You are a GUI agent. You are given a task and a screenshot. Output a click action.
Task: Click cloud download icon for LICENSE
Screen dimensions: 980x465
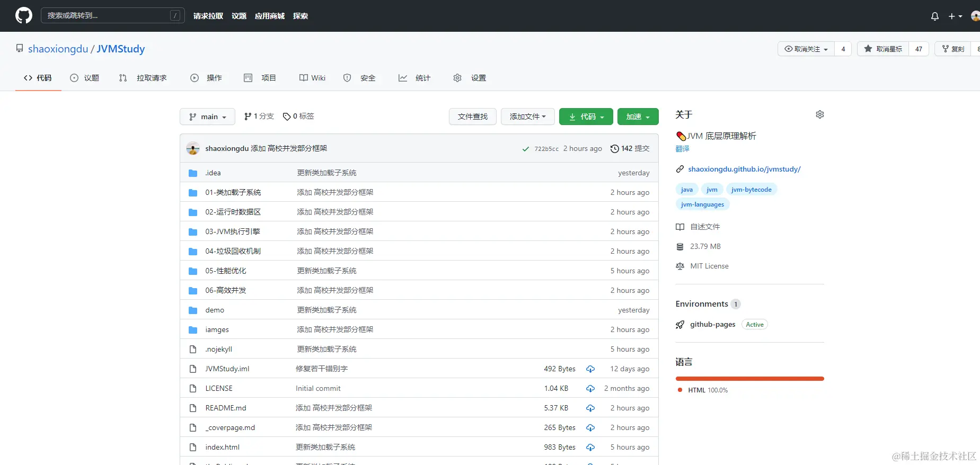[590, 388]
